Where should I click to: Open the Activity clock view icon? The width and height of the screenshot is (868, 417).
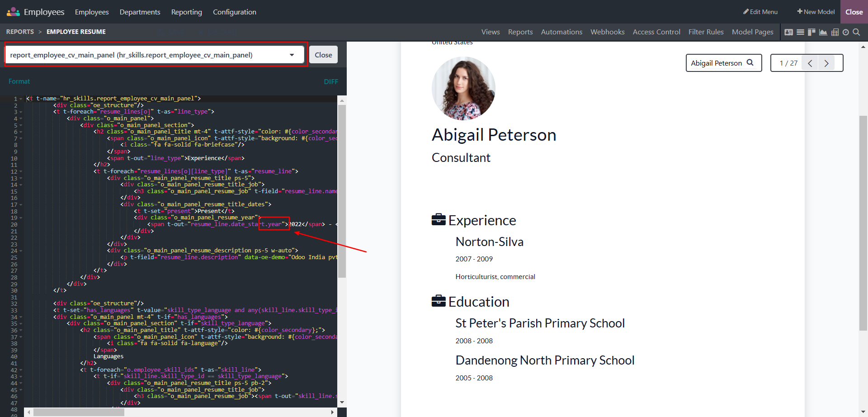click(846, 32)
